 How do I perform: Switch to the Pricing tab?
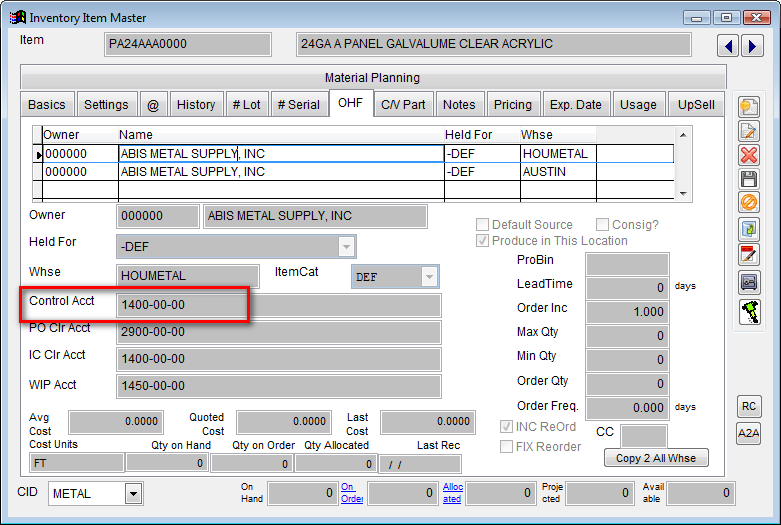click(513, 104)
